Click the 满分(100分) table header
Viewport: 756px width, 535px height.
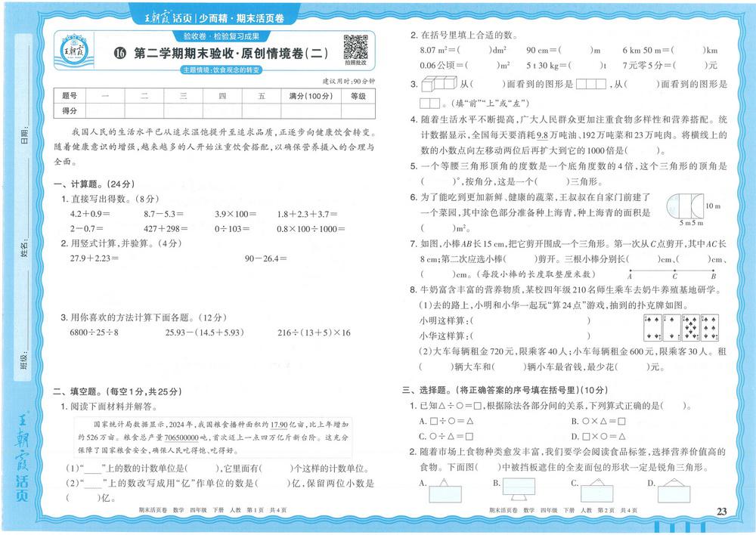pyautogui.click(x=311, y=96)
